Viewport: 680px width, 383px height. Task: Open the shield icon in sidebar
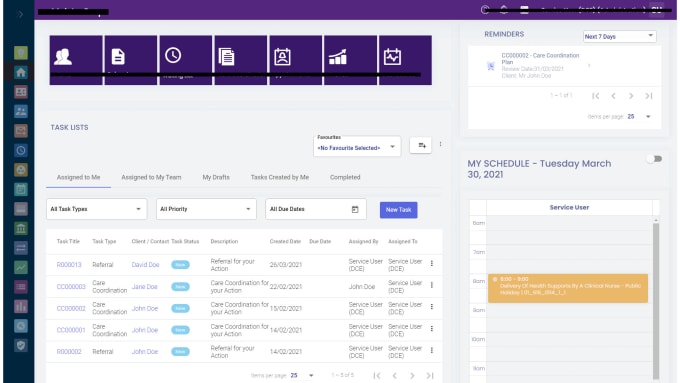pyautogui.click(x=21, y=345)
